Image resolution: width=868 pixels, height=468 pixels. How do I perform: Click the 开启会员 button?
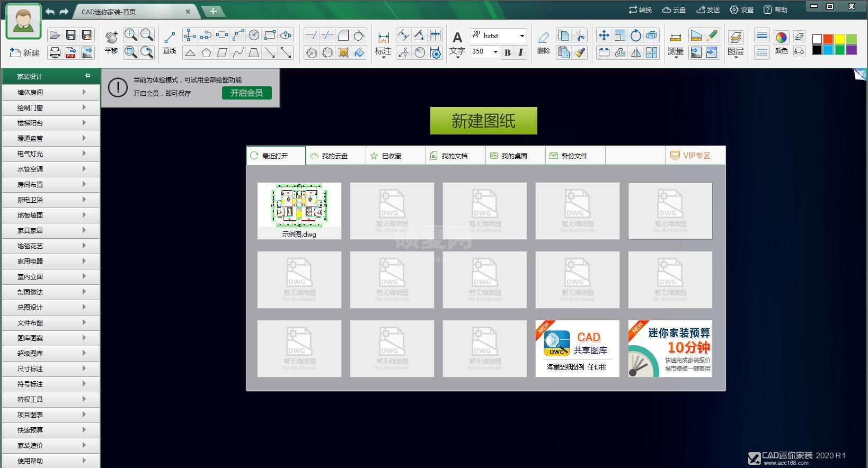tap(247, 93)
